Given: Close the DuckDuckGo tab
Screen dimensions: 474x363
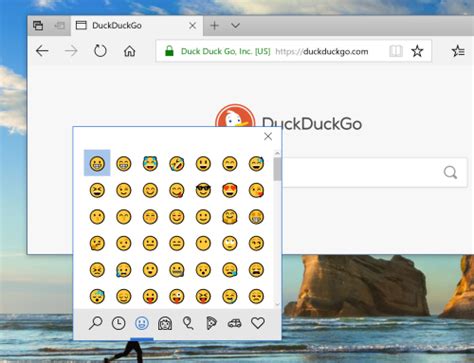Looking at the screenshot, I should pyautogui.click(x=192, y=25).
